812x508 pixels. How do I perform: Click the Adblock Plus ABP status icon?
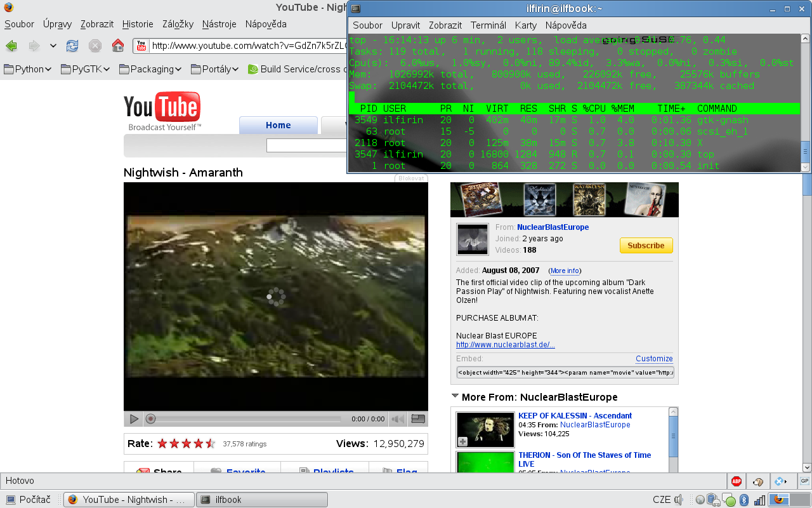click(x=737, y=481)
